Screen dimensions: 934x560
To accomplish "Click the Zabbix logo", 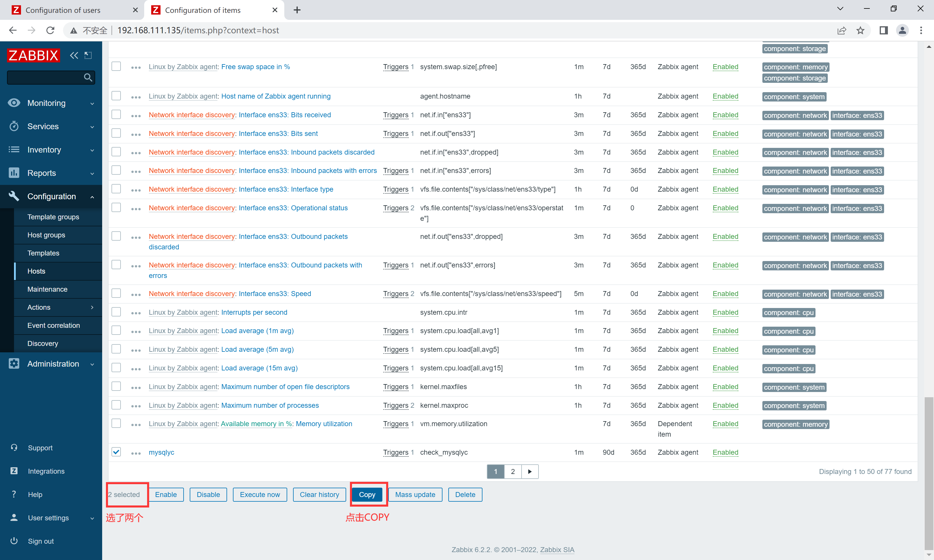I will 33,55.
